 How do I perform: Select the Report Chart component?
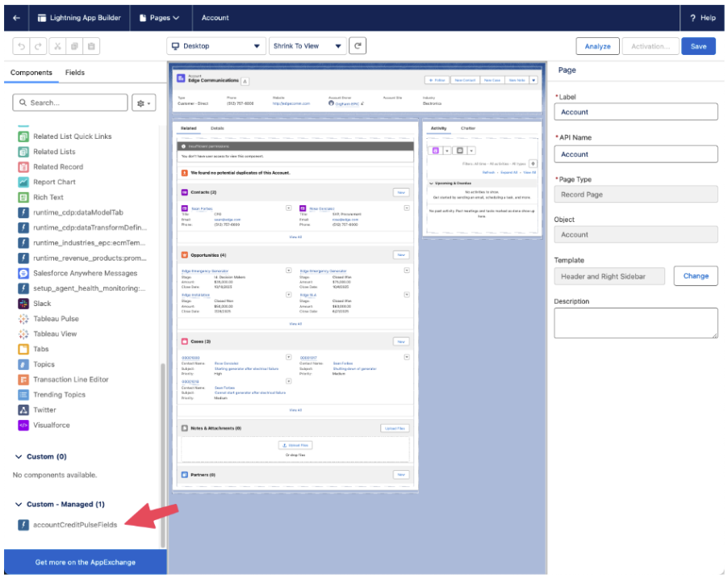point(47,182)
